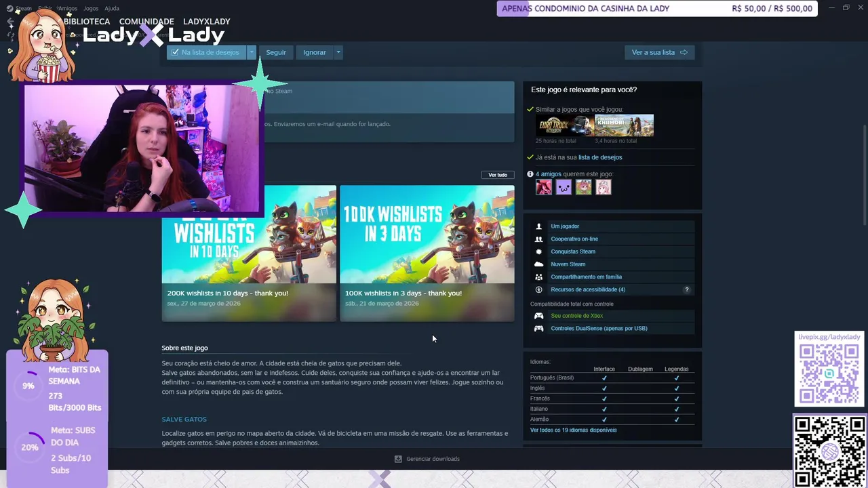This screenshot has height=488, width=868.
Task: Click the Seguir button
Action: coord(276,52)
